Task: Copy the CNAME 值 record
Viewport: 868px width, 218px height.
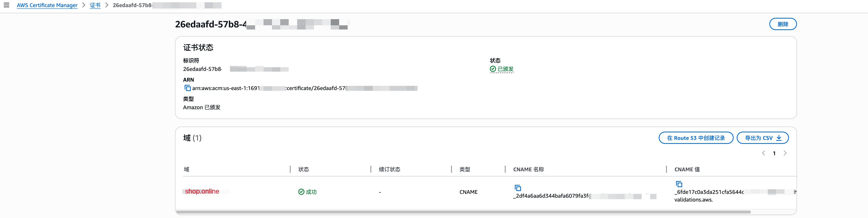Action: coord(679,184)
